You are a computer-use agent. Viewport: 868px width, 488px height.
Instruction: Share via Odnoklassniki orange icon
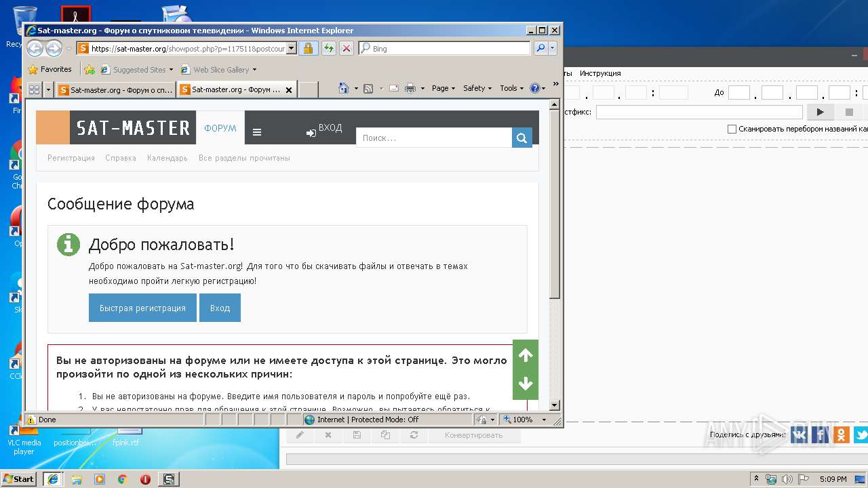842,434
